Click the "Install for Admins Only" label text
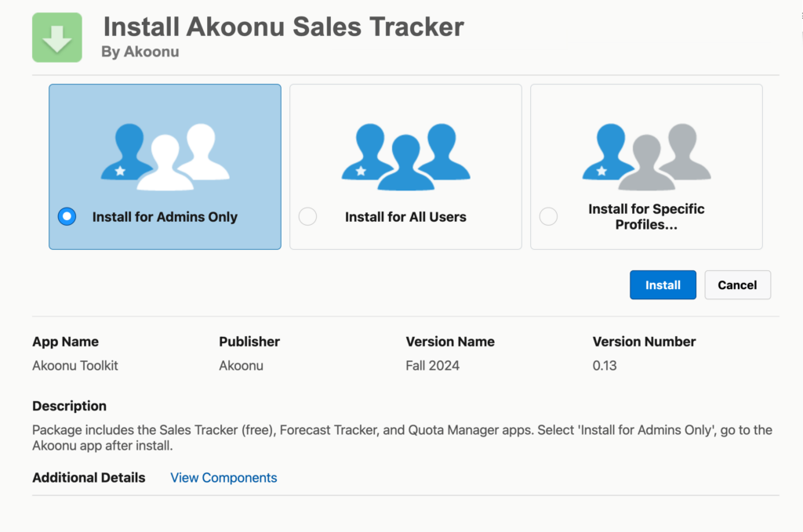Viewport: 803px width, 532px height. 165,217
